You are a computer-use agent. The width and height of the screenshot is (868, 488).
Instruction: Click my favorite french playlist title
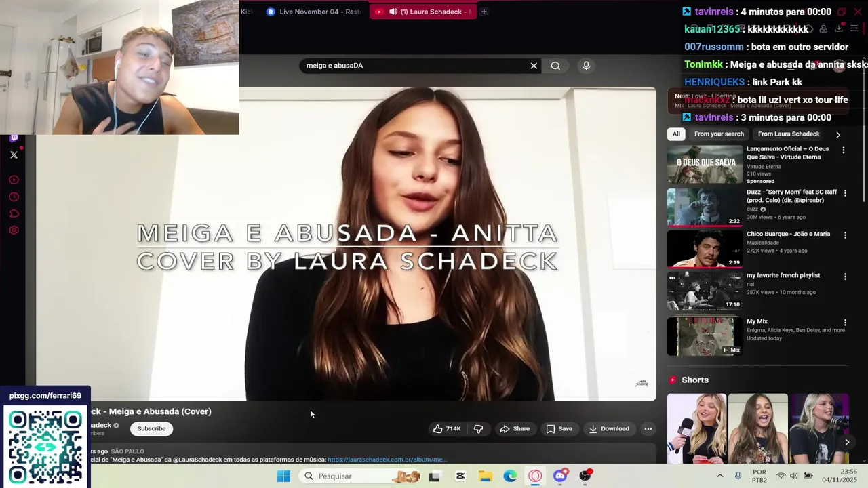[x=783, y=275]
